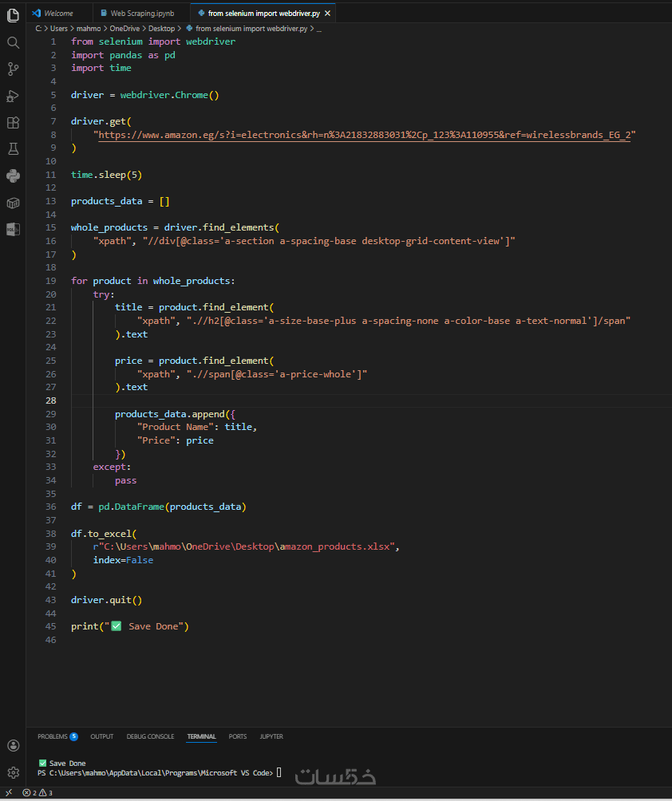Open the Manage gear icon
Image resolution: width=672 pixels, height=801 pixels.
click(13, 772)
